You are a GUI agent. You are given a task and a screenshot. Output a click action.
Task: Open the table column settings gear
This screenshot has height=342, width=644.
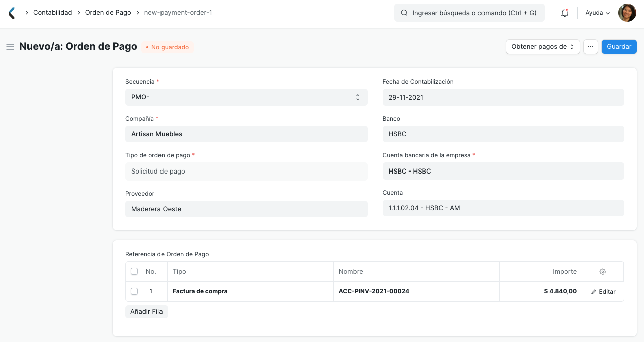coord(602,271)
